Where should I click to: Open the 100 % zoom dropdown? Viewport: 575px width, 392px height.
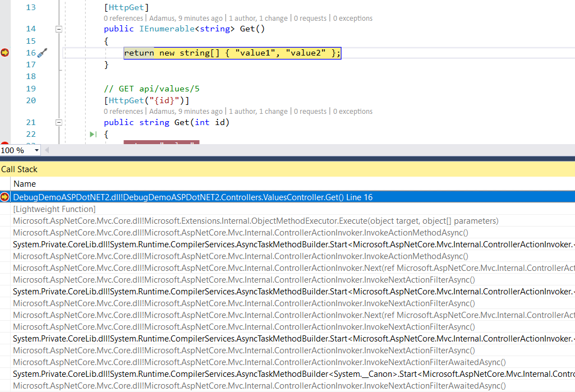(x=37, y=150)
